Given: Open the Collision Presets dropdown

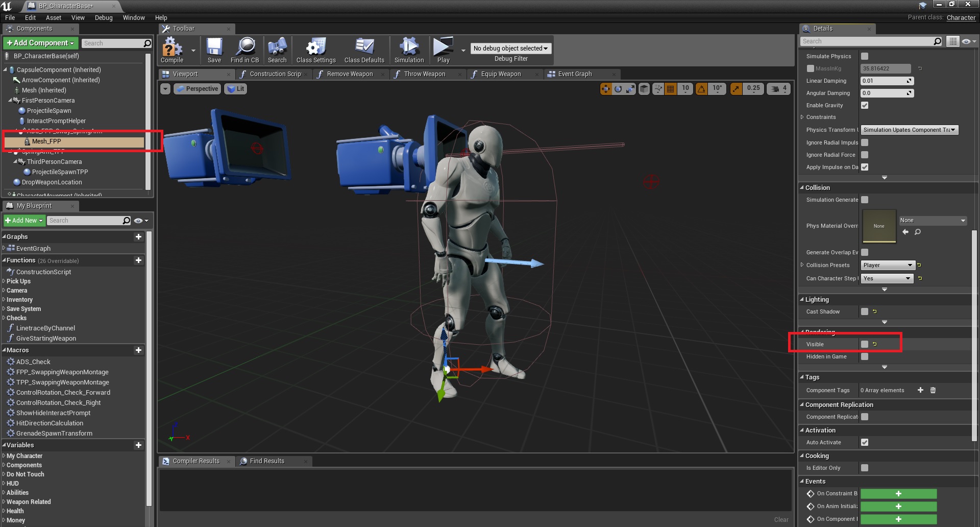Looking at the screenshot, I should 888,265.
